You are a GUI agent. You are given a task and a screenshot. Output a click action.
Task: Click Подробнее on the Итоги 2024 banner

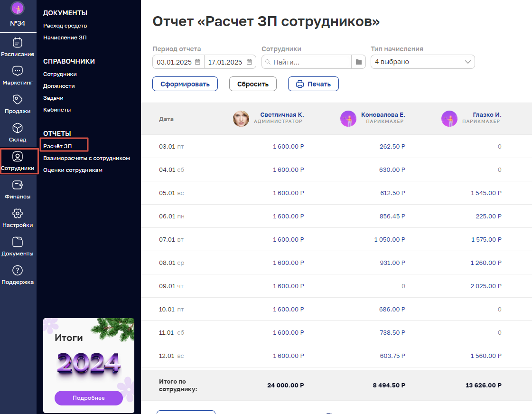[x=89, y=398]
